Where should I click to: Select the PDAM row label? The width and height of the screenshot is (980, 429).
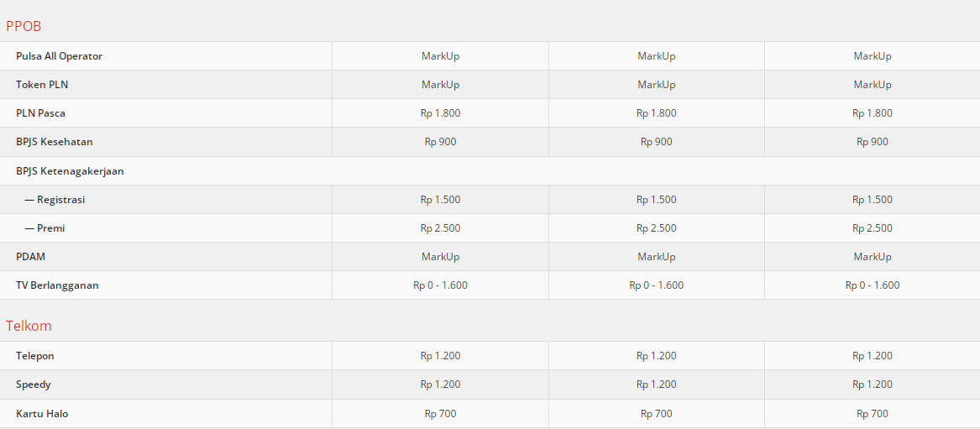coord(30,257)
